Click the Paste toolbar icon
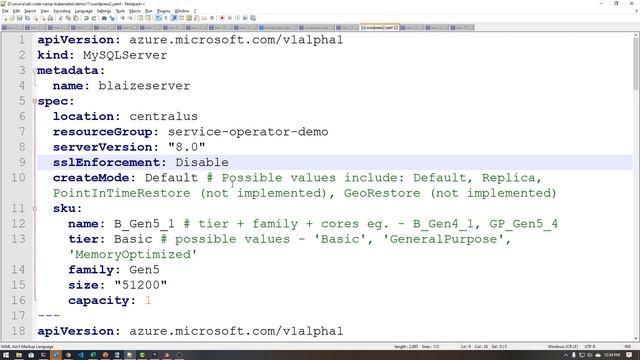This screenshot has width=640, height=360. [76, 18]
